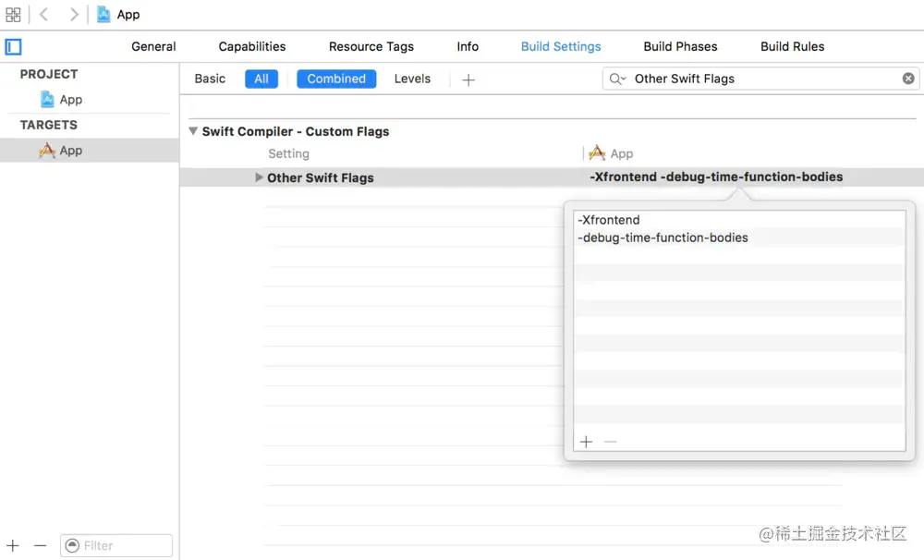Show Basic build settings only
The image size is (924, 560).
click(210, 79)
